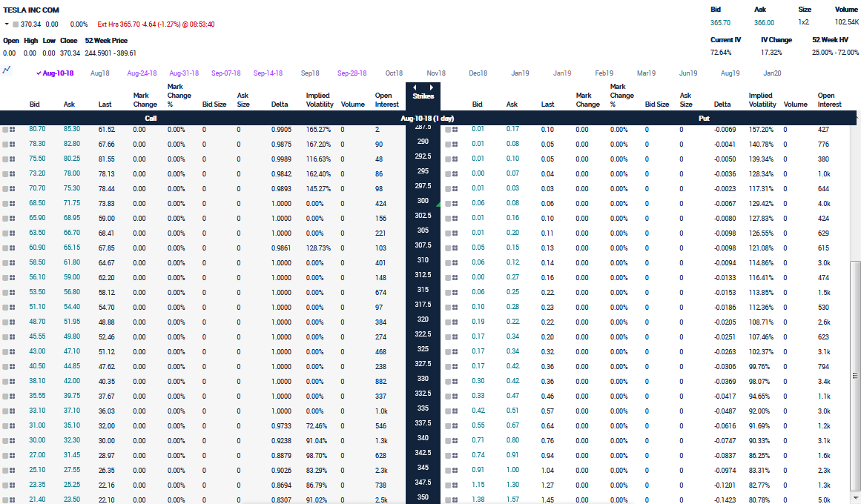This screenshot has height=504, width=861.
Task: Click put delta value -0.1423
Action: 725,500
